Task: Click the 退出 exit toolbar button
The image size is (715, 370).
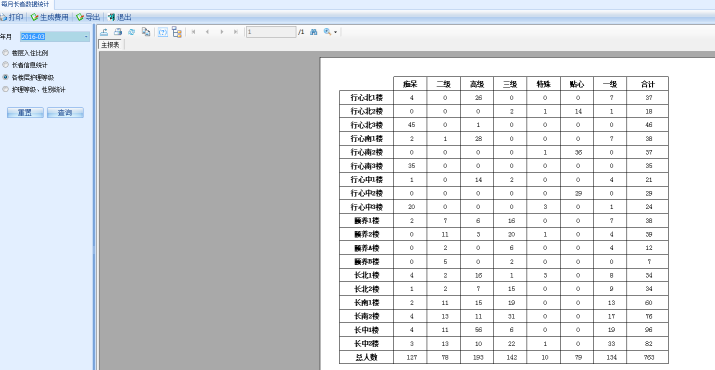Action: point(120,17)
